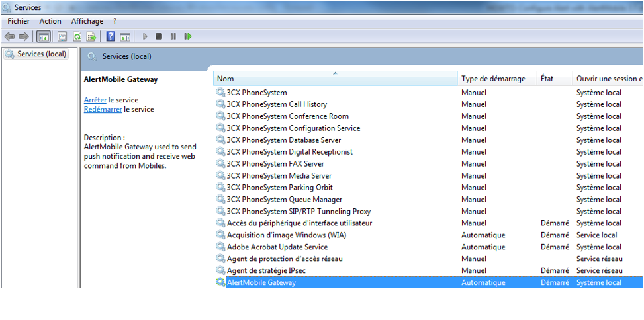Select Services (local) in the left tree
This screenshot has height=320, width=644.
pos(41,54)
